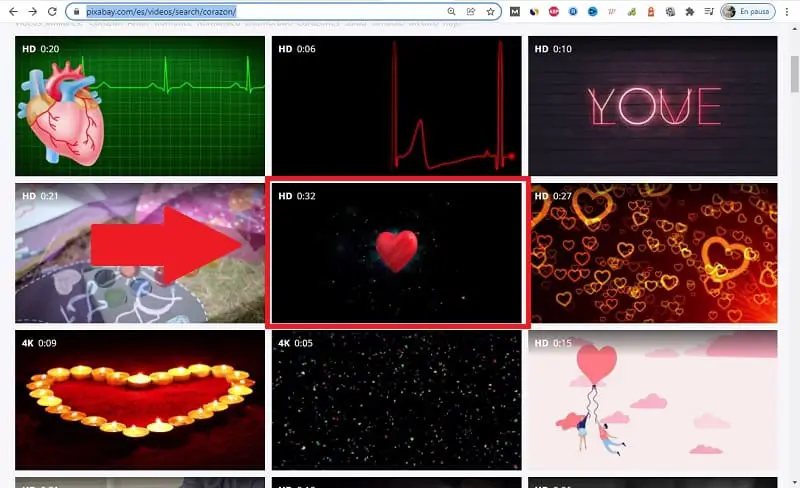This screenshot has height=488, width=800.
Task: View site security lock info
Action: coord(77,11)
